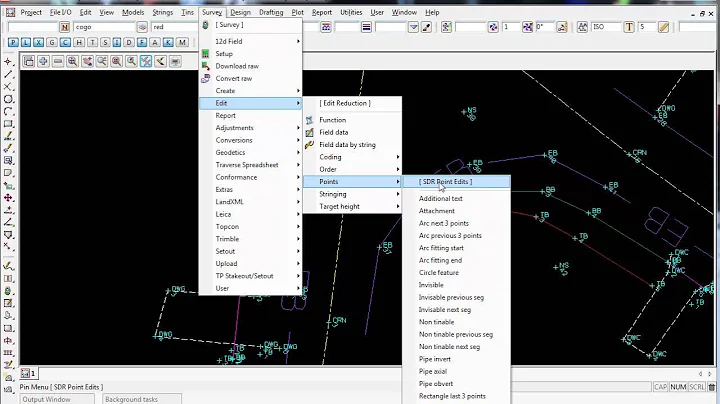Expand the Stringing submenu

tap(353, 194)
